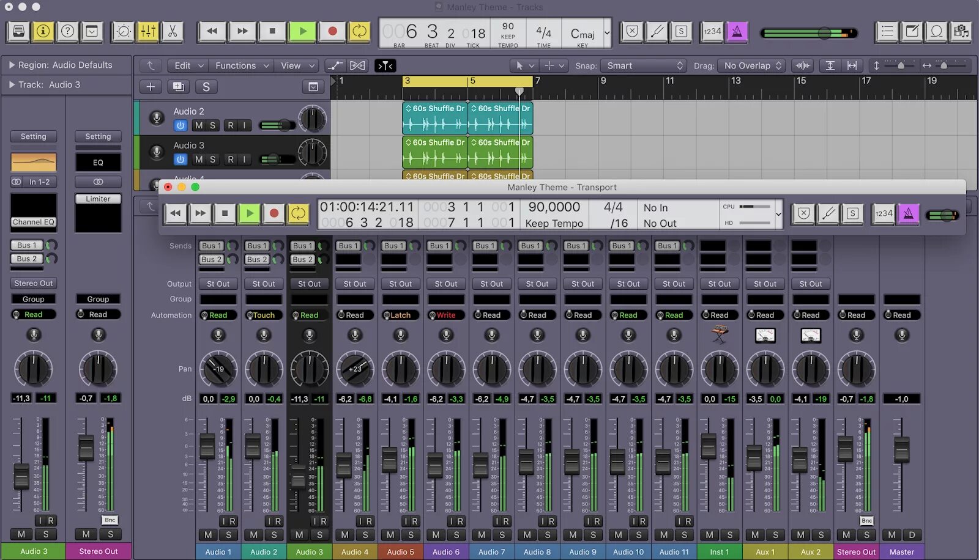Click Limiter plug-in on Stereo Out inspector strip
979x560 pixels.
pos(98,199)
